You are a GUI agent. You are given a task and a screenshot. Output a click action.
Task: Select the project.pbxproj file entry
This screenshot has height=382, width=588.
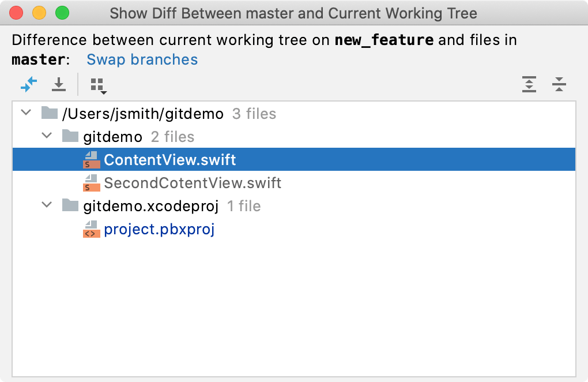160,229
